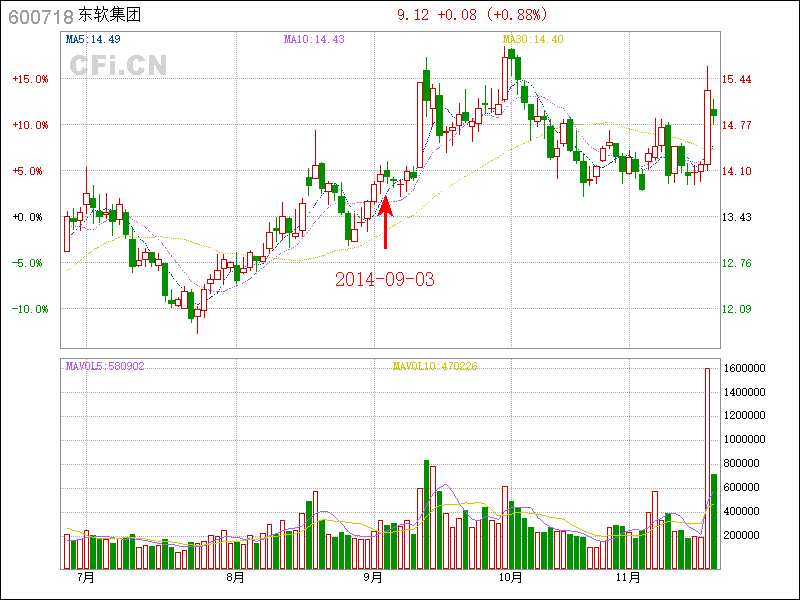Click the 600718 stock code
The height and width of the screenshot is (600, 800).
tap(40, 17)
